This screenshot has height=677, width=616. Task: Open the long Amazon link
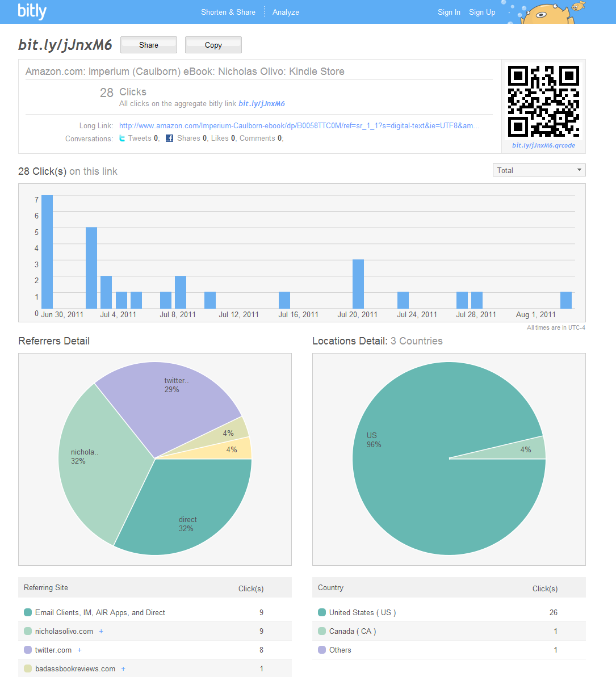click(x=299, y=125)
